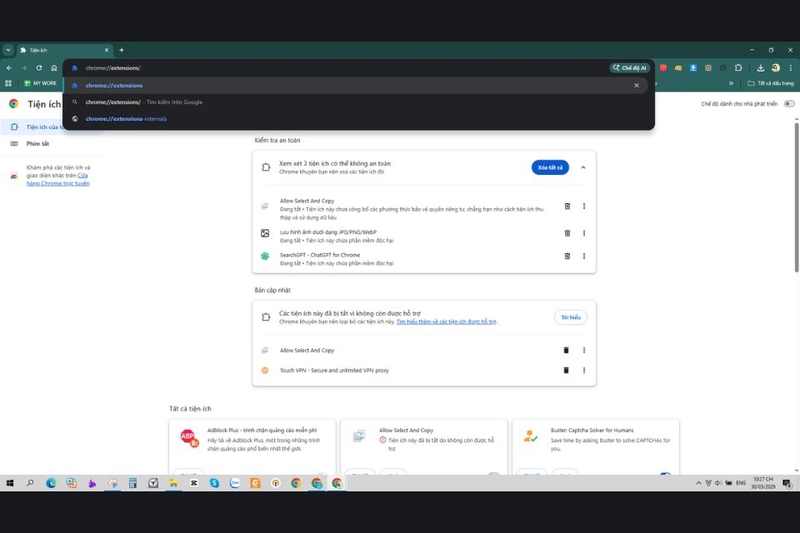Reload the current page
800x533 pixels.
[39, 68]
